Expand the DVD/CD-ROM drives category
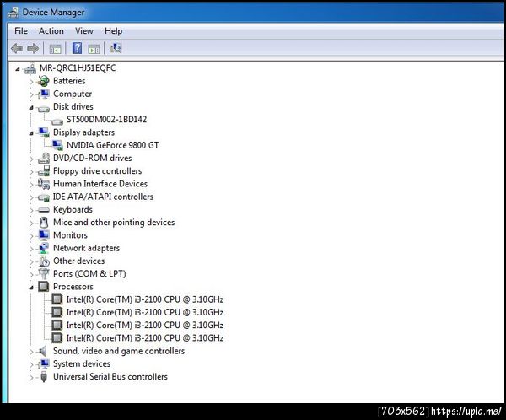This screenshot has height=420, width=506. coord(31,159)
